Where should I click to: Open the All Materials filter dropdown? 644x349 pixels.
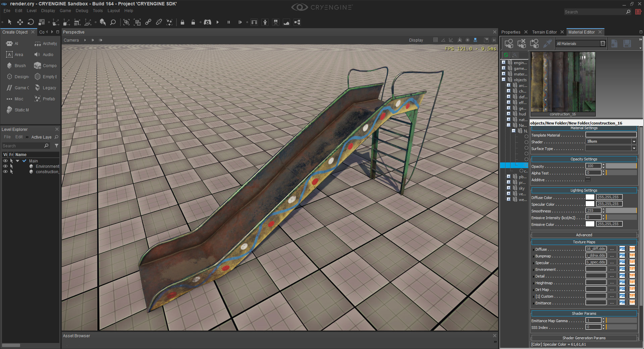(581, 44)
